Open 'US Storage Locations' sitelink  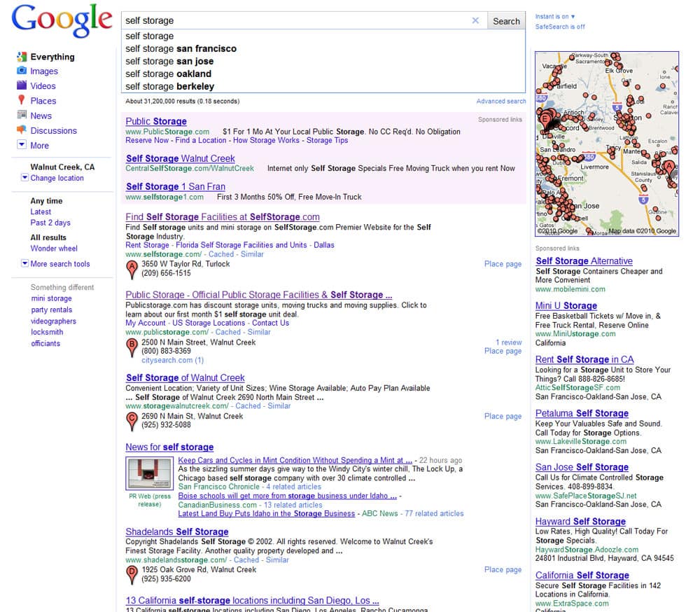209,323
